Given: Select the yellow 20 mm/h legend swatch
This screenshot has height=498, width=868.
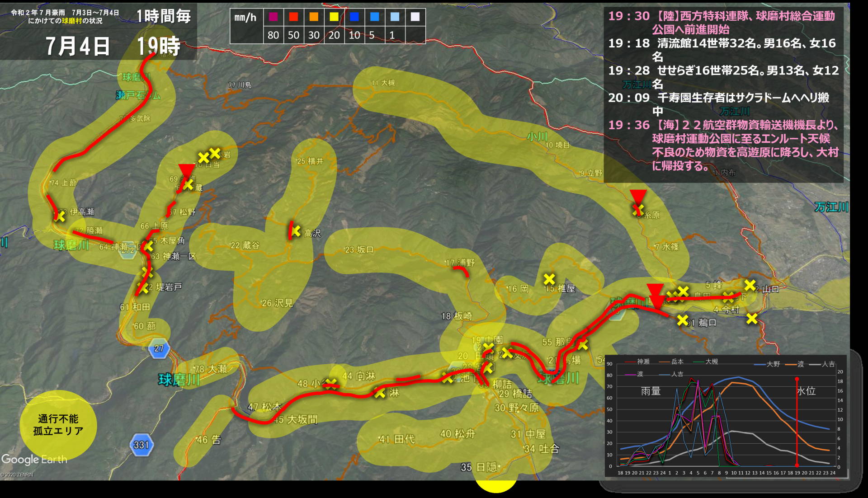Looking at the screenshot, I should [x=334, y=17].
